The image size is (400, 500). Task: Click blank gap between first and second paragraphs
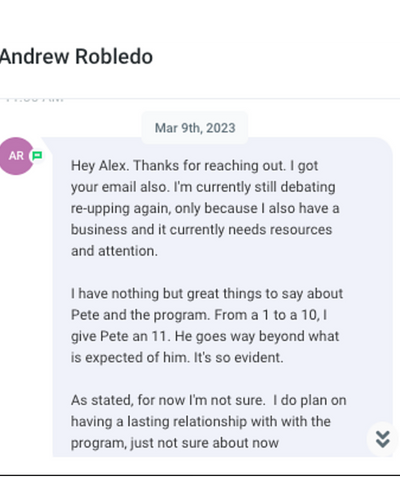(207, 272)
